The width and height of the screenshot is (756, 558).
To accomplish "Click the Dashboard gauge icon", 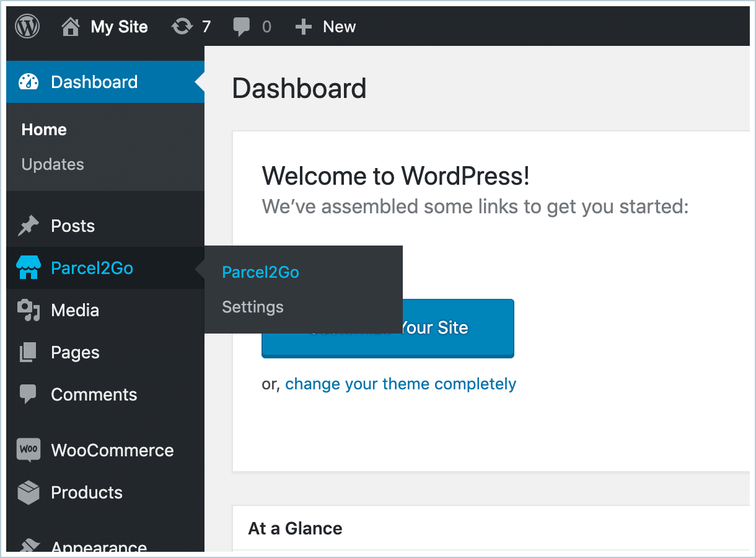I will click(29, 82).
